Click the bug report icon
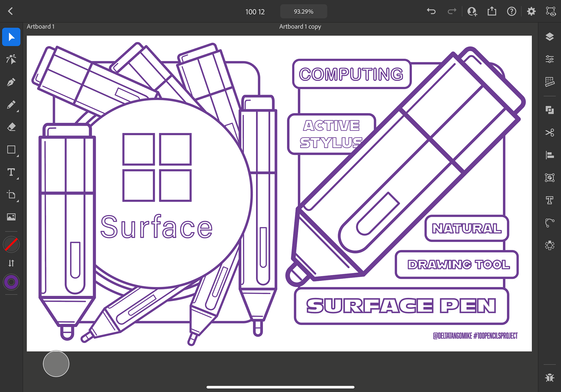561x392 pixels. [550, 377]
